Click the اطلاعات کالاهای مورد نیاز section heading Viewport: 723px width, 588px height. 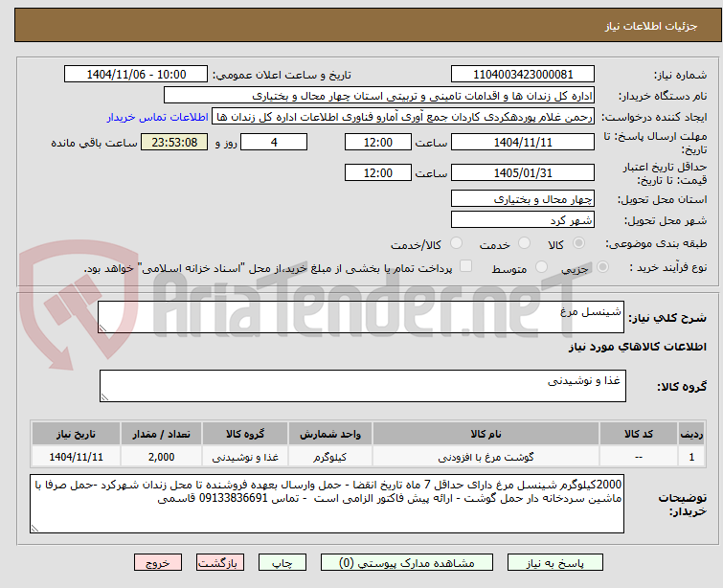(x=637, y=347)
